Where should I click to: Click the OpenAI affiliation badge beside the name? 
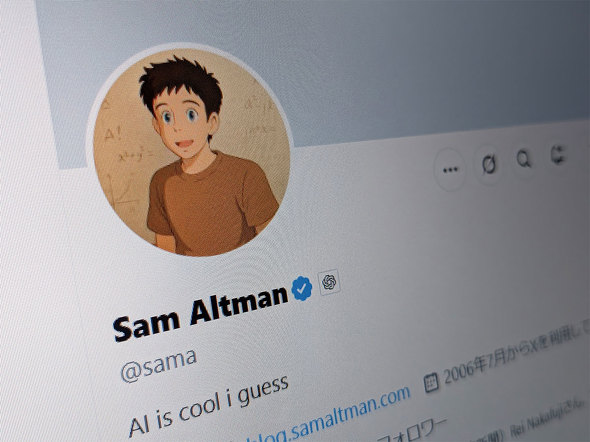pos(329,281)
